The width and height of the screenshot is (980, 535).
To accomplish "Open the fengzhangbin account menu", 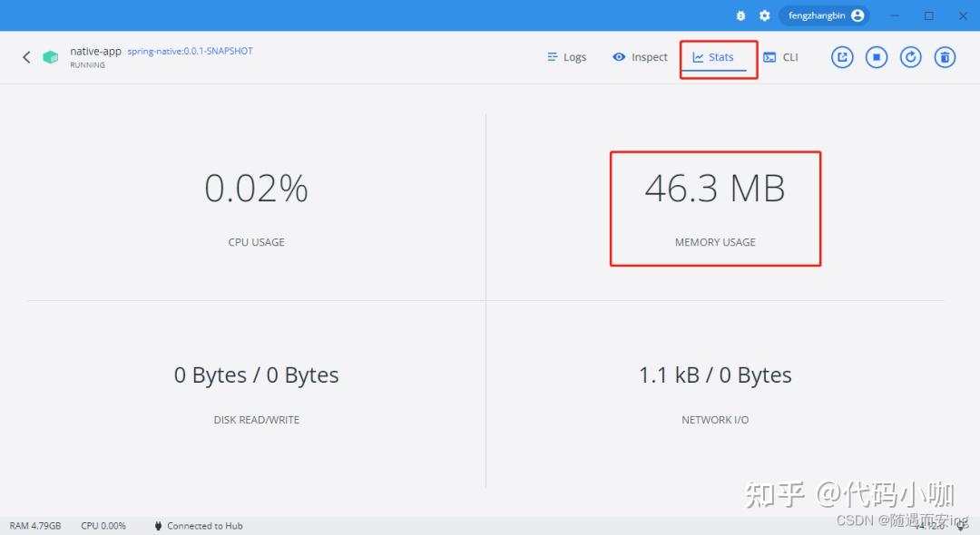I will [823, 15].
